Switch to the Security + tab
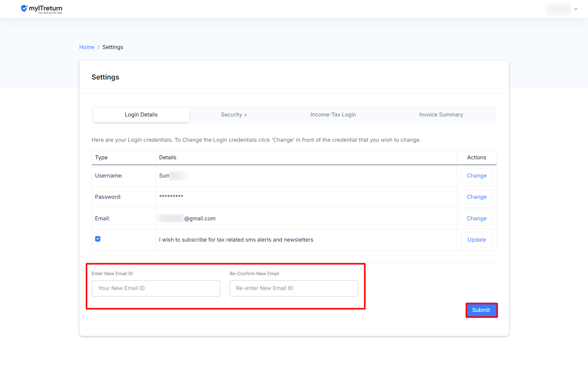Viewport: 588px width, 367px height. pos(234,115)
